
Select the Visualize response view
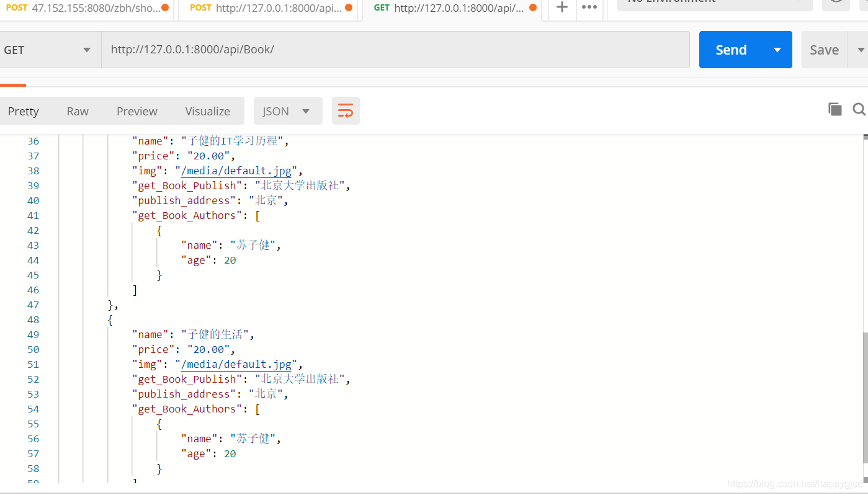[x=207, y=111]
